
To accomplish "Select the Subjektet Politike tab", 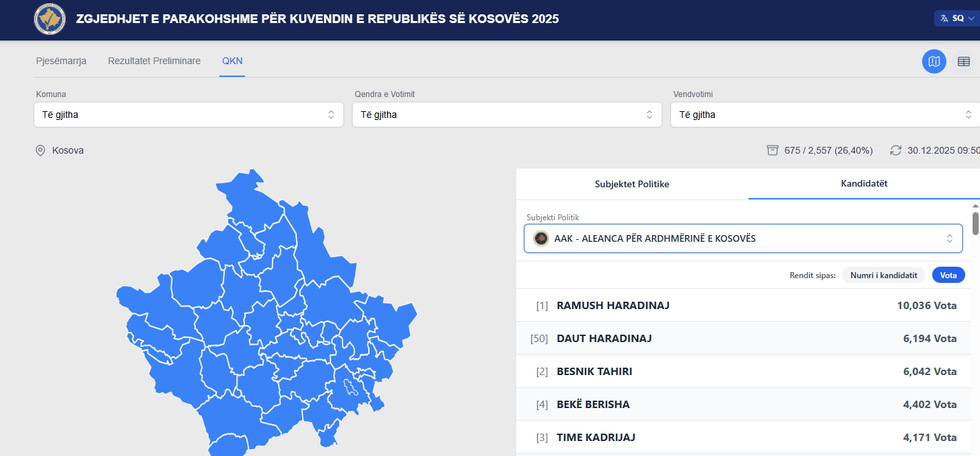I will coord(631,184).
